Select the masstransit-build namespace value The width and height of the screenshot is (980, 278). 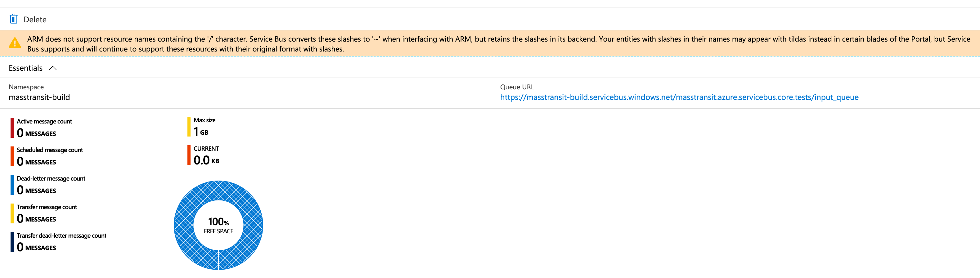[39, 97]
